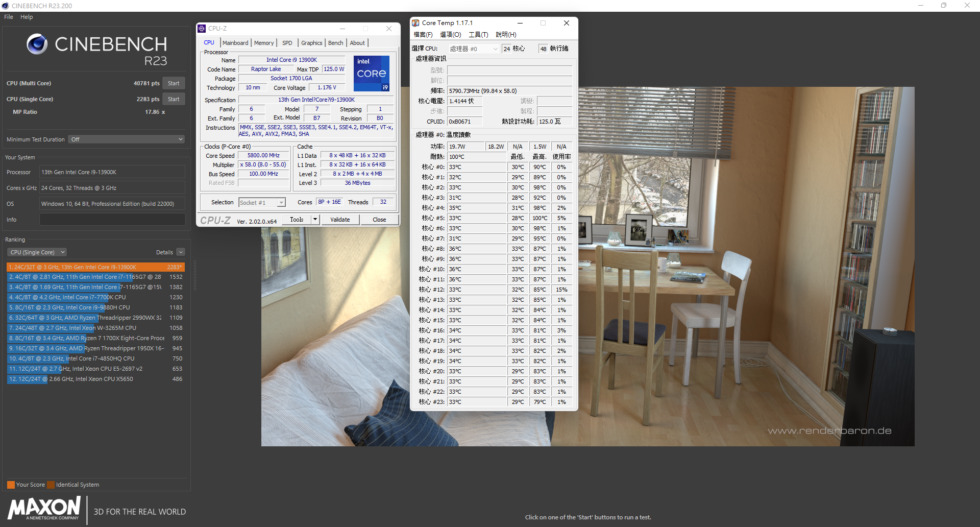
Task: Click the Cinebench logo icon in sidebar
Action: (x=37, y=44)
